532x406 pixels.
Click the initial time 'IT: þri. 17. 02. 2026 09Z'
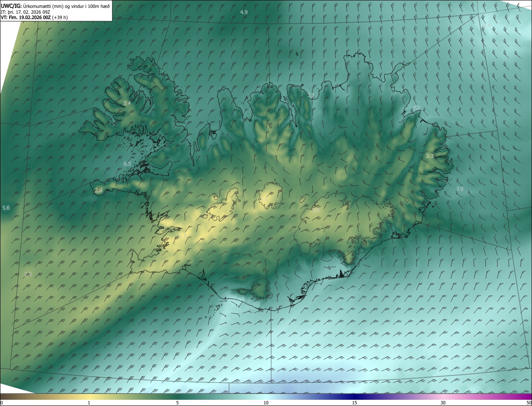tap(26, 12)
